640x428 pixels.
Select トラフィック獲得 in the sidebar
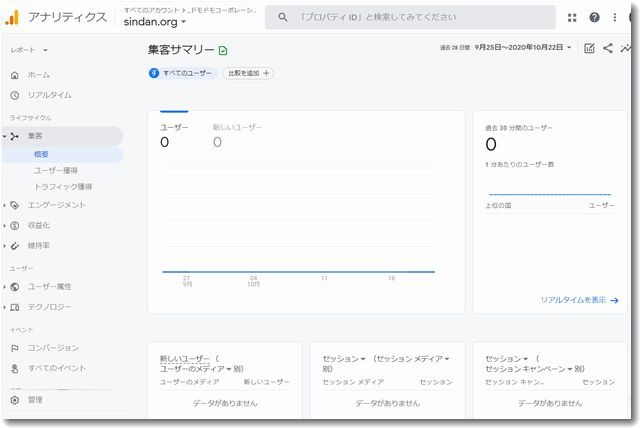tap(63, 186)
